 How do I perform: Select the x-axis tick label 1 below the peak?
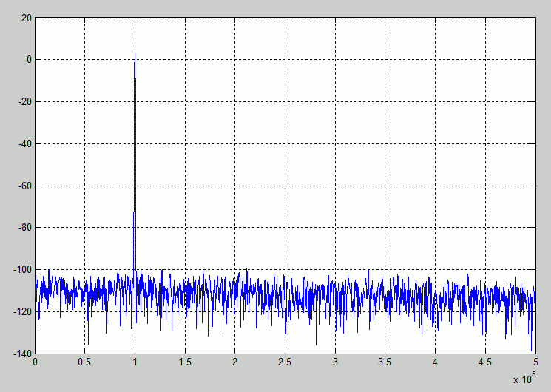click(135, 362)
